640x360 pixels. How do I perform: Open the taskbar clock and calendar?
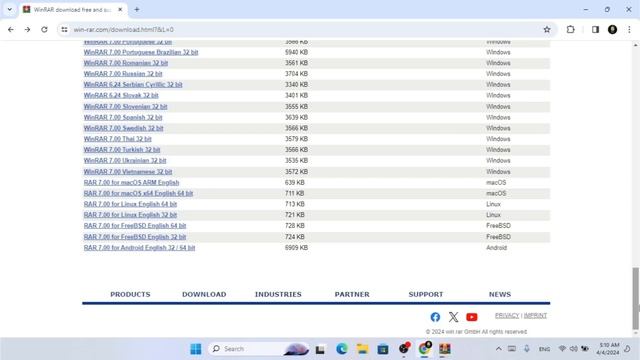608,349
